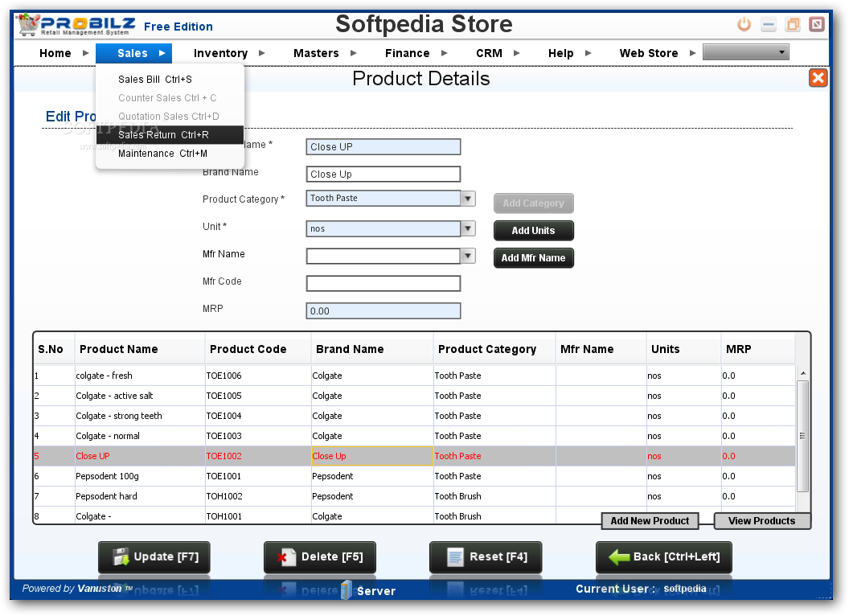Close the Product Details panel with orange X
Viewport: 849px width, 616px height.
click(x=818, y=78)
